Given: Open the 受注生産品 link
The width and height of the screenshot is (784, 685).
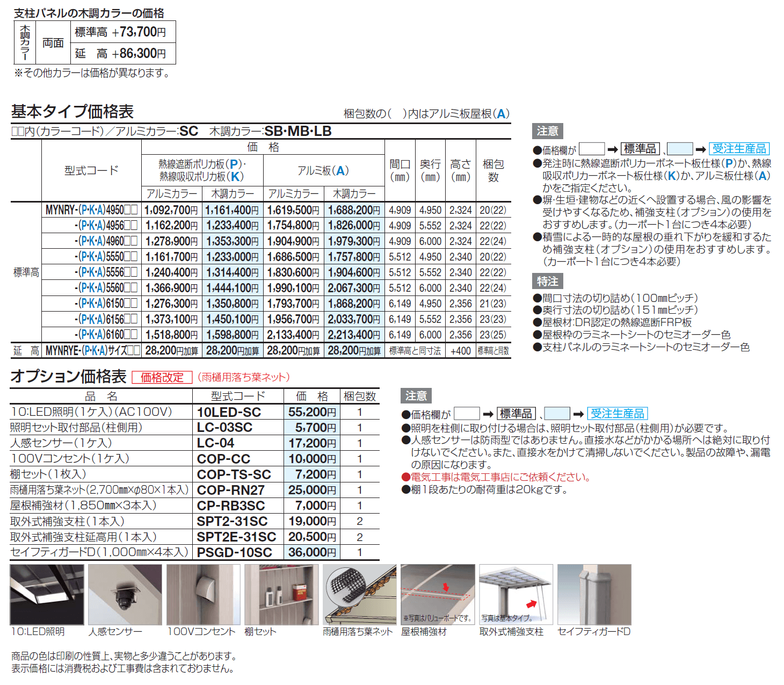Looking at the screenshot, I should coord(739,149).
